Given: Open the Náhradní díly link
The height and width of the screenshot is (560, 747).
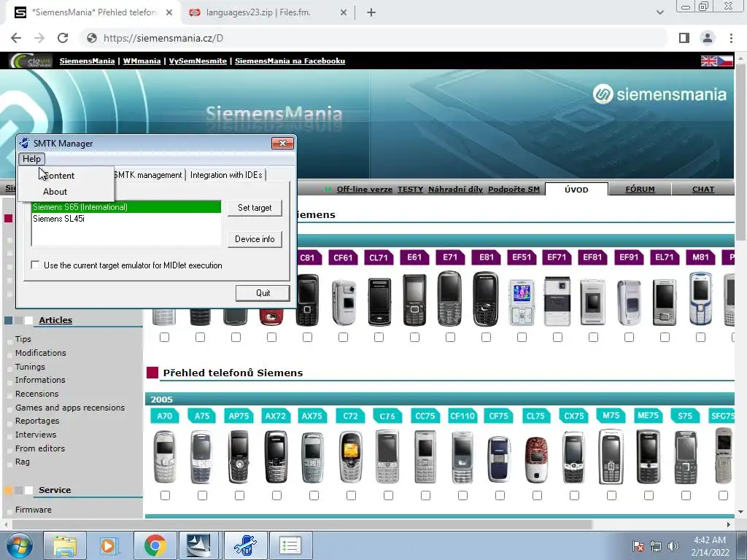Looking at the screenshot, I should (x=455, y=190).
